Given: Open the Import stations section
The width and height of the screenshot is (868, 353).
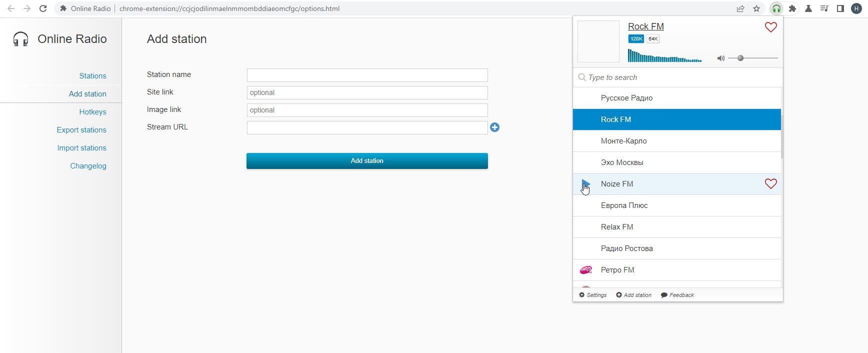Looking at the screenshot, I should tap(81, 148).
